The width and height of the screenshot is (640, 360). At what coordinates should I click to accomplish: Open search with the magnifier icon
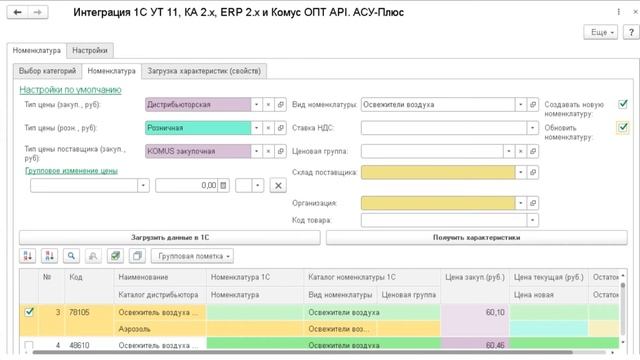pyautogui.click(x=71, y=256)
